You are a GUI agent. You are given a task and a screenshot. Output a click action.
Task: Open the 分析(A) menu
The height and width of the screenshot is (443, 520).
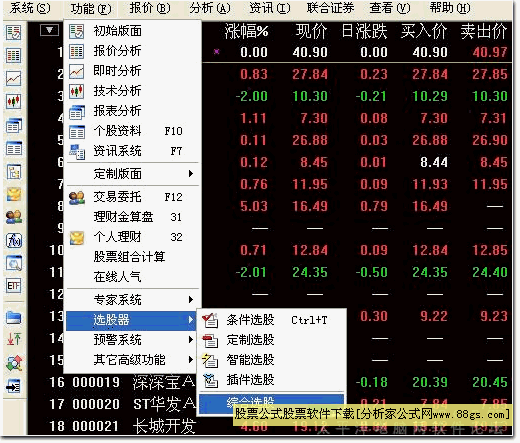(210, 8)
